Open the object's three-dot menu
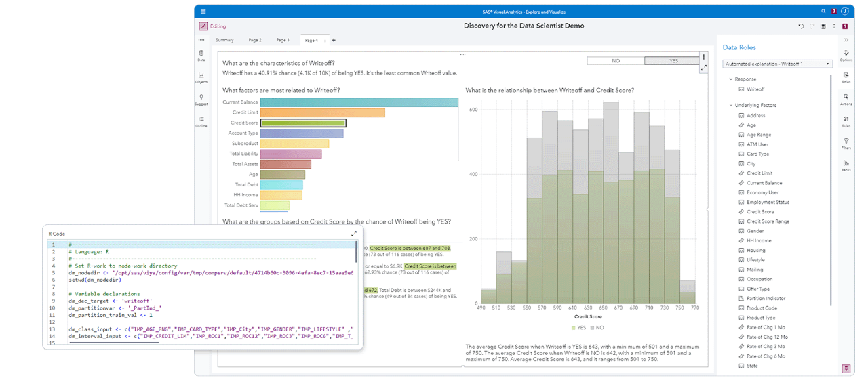Image resolution: width=868 pixels, height=380 pixels. point(704,57)
